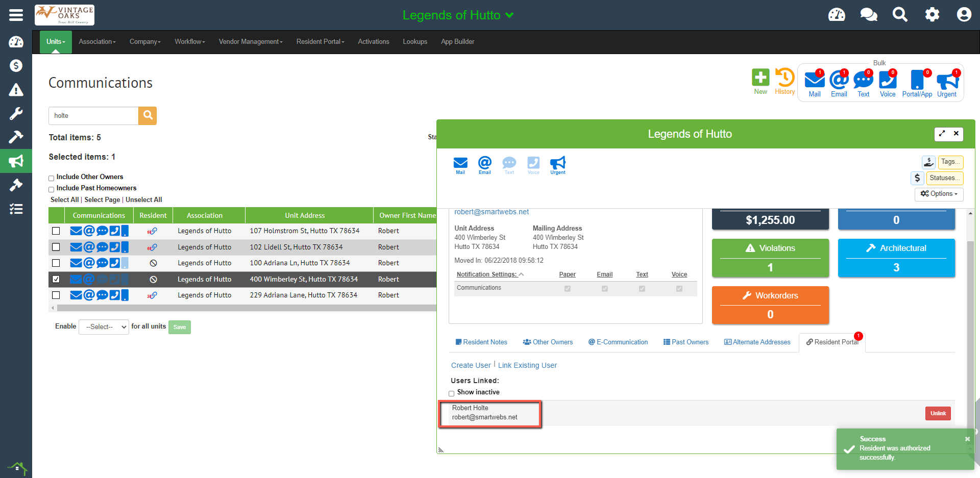Open the Vendor Management menu dropdown
Viewport: 980px width, 478px height.
251,42
